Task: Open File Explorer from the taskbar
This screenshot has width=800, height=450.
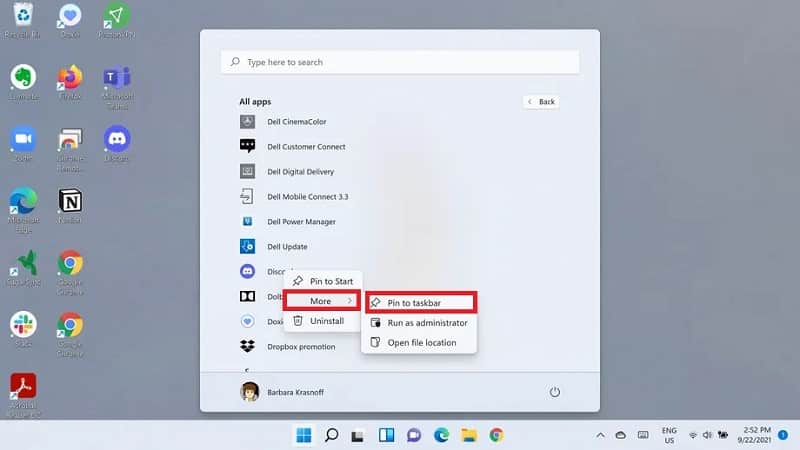Action: [x=469, y=435]
